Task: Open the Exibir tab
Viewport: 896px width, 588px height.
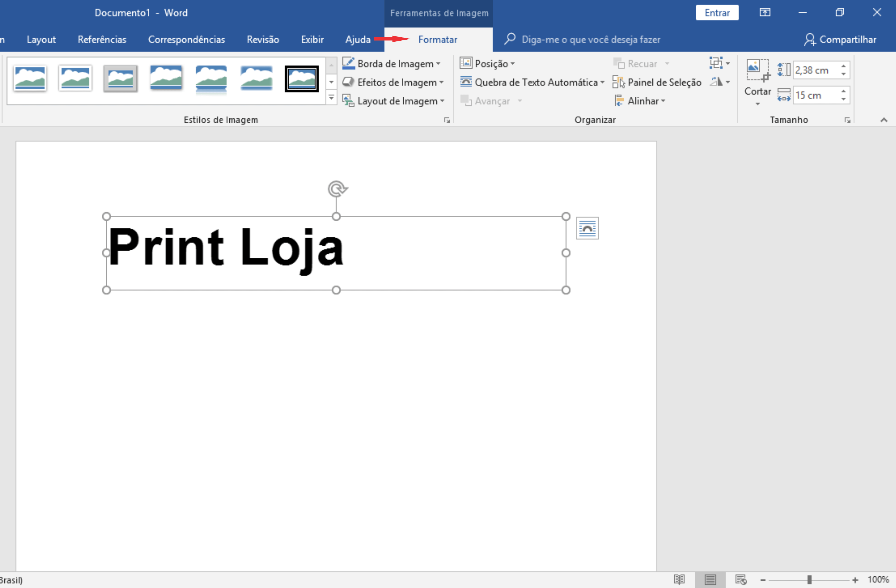Action: pos(312,40)
